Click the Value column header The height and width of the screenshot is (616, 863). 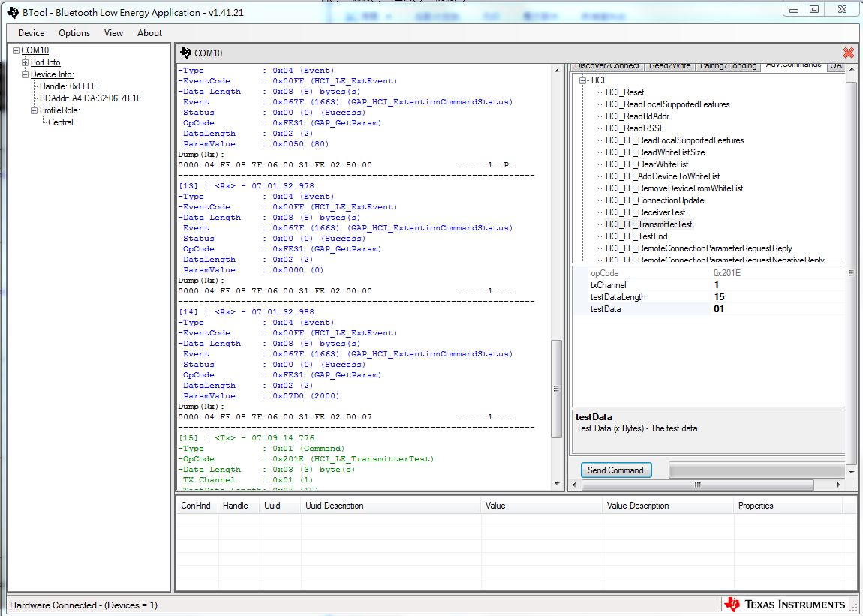[542, 506]
